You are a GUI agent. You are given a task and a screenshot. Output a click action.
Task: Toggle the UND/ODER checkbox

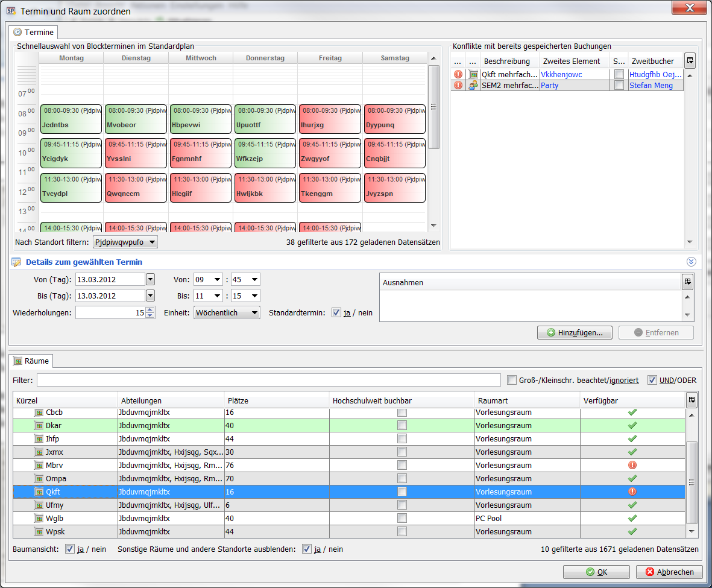(652, 380)
